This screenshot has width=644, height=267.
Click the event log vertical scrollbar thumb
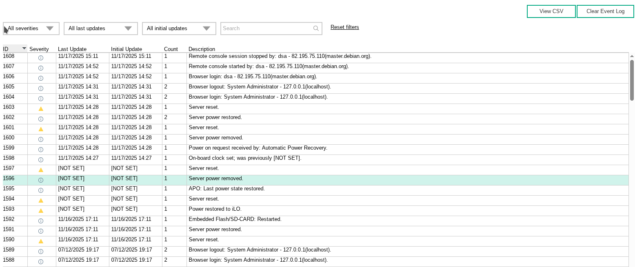[632, 80]
